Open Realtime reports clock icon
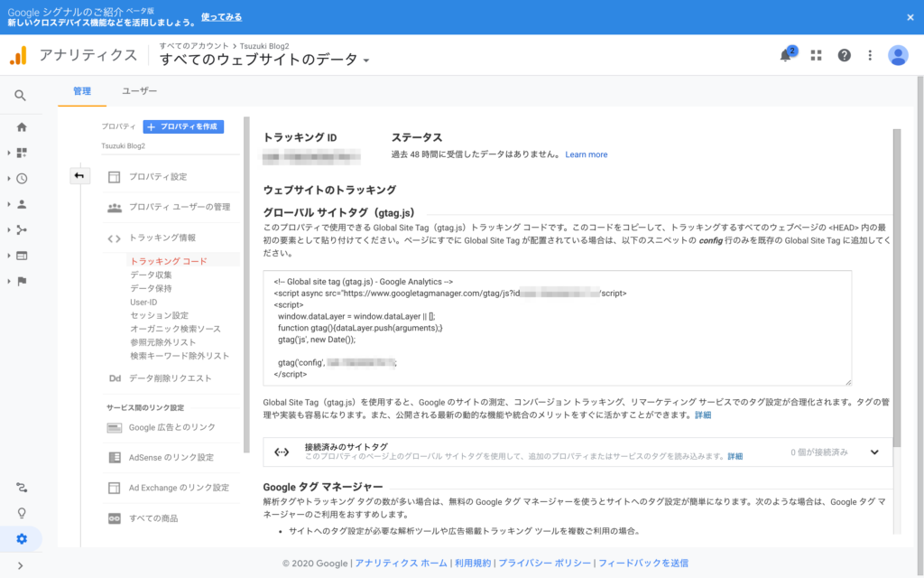 22,178
